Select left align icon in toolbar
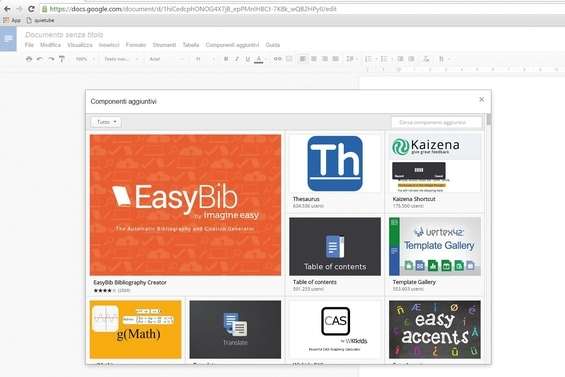Viewport: 565px width, 377px height. click(303, 59)
